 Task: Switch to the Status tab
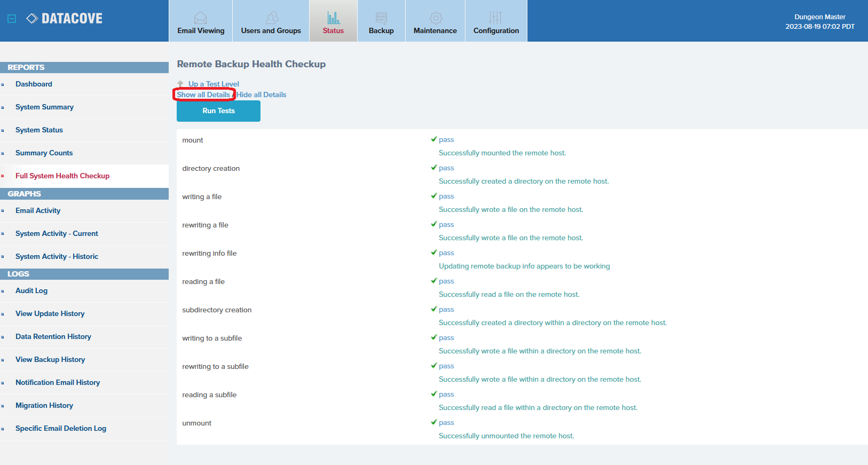(x=333, y=21)
